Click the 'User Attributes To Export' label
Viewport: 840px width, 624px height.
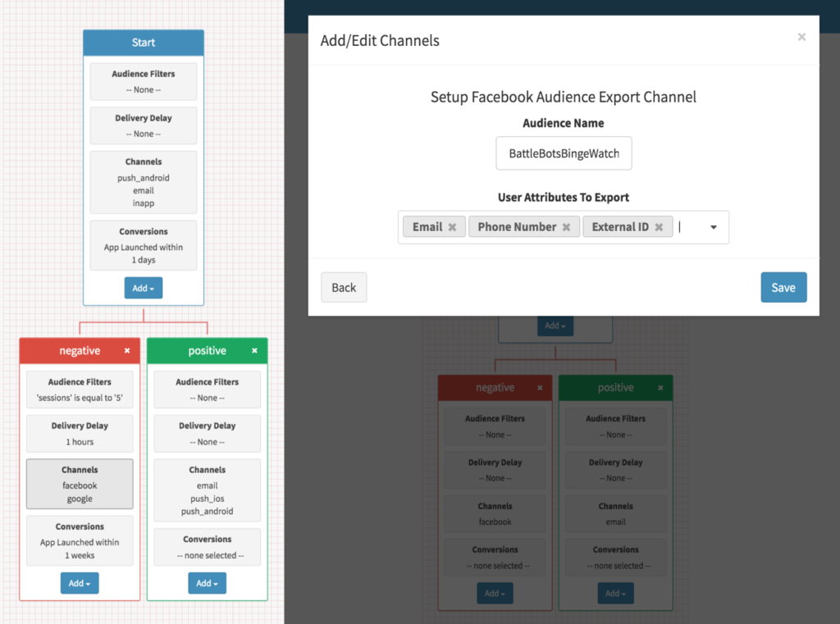(564, 197)
